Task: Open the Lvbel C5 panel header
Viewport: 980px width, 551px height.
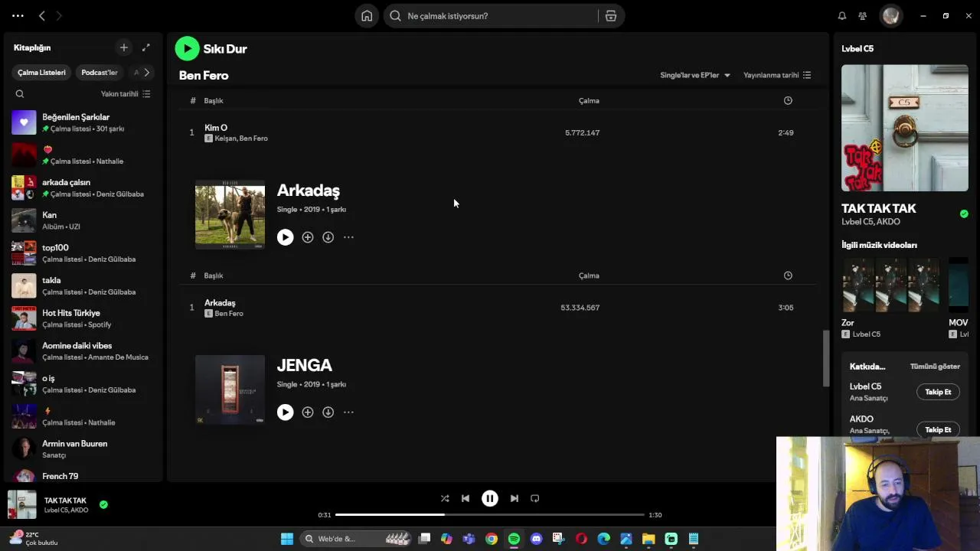Action: tap(857, 48)
